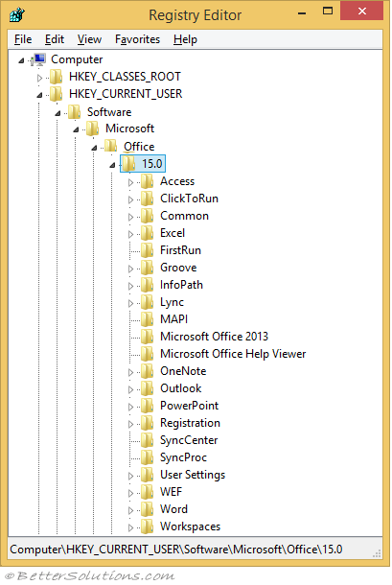Click the Outlook key folder icon

[148, 388]
